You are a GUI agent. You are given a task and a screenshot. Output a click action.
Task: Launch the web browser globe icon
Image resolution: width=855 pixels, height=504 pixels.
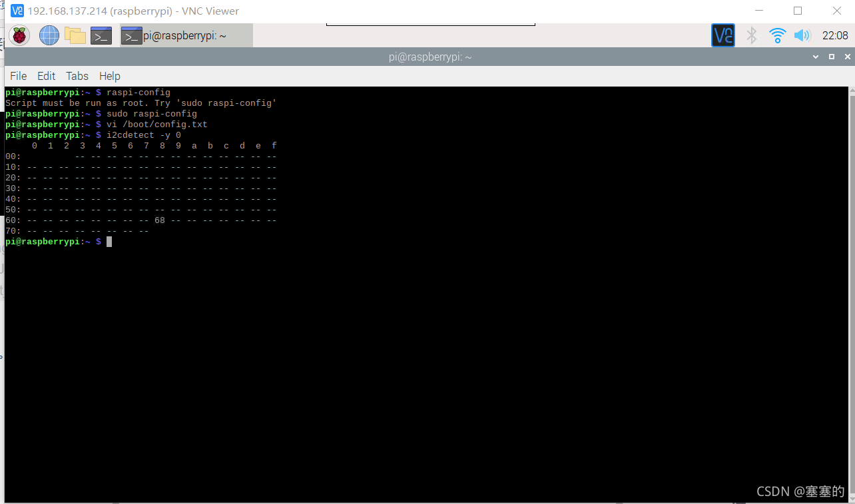[x=49, y=35]
